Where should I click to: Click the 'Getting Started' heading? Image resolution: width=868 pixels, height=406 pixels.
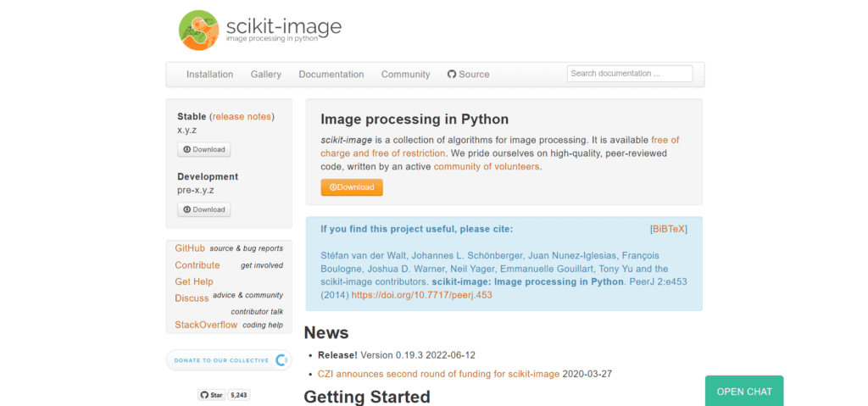click(367, 397)
